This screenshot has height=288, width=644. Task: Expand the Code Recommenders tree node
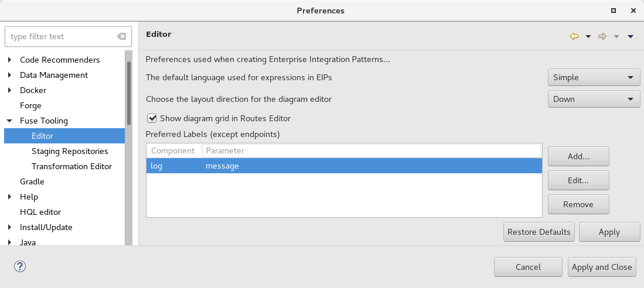(10, 60)
